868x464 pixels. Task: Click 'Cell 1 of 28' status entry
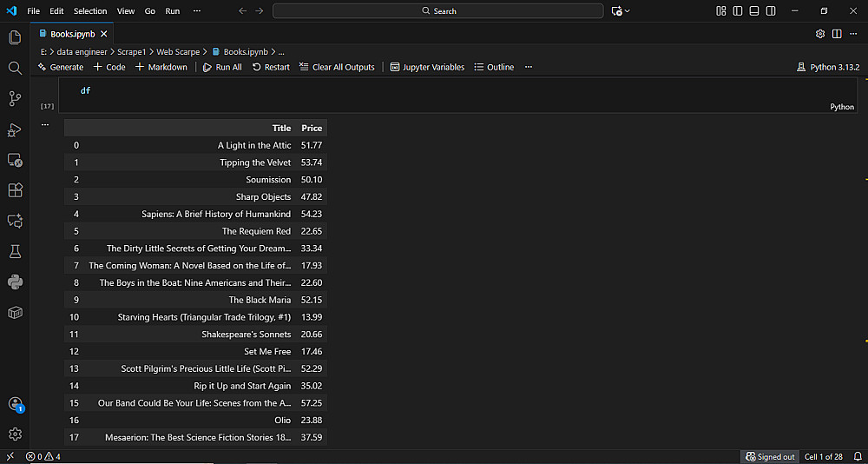pos(823,457)
